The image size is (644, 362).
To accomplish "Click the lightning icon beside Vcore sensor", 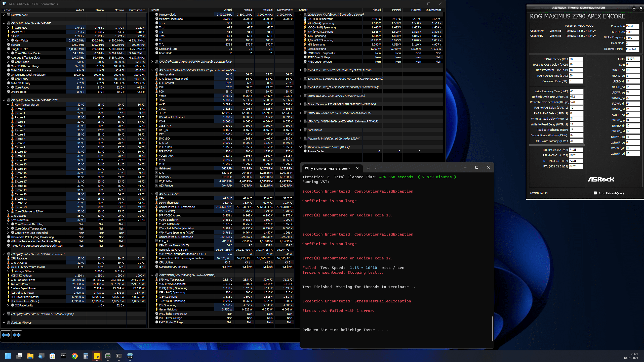I will click(157, 96).
